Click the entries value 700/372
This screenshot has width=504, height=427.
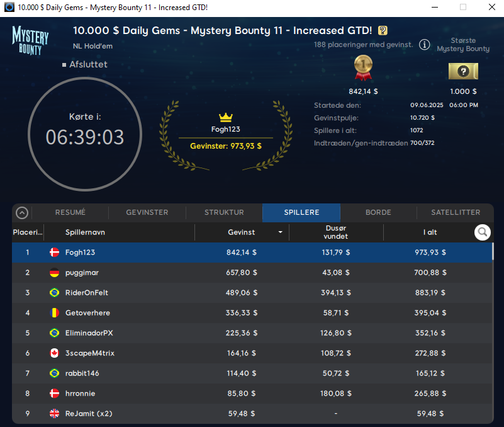pos(422,143)
